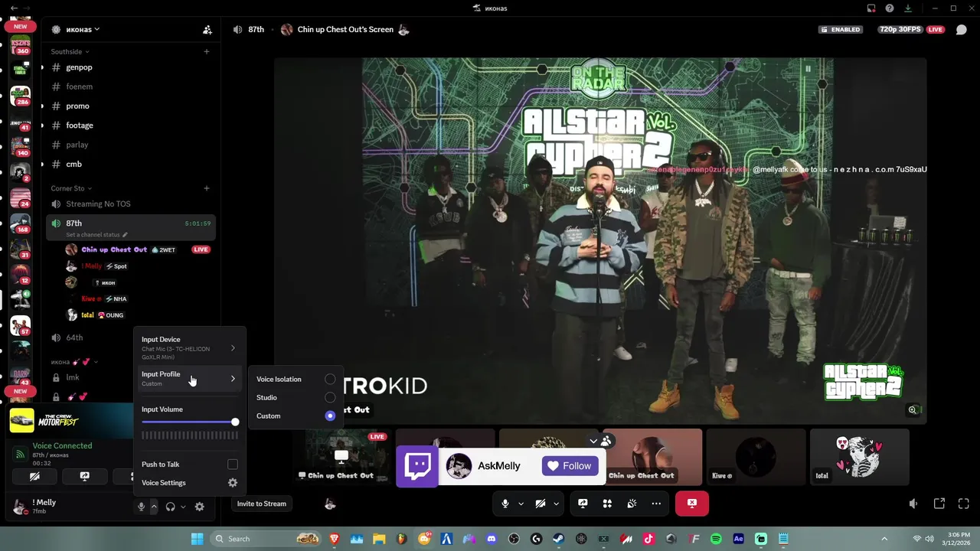Deafen using the headphones icon
The width and height of the screenshot is (980, 551).
170,507
